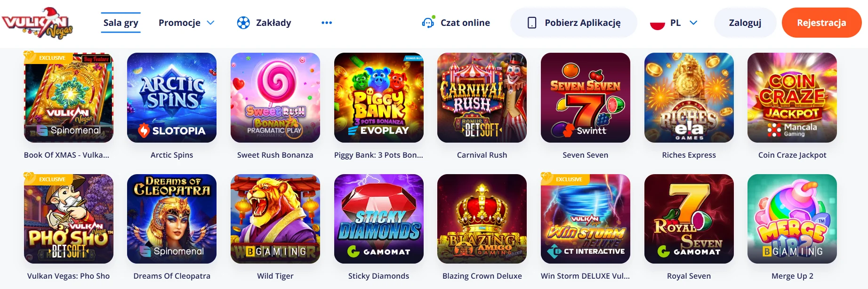Open the hidden navigation via ellipsis
The height and width of the screenshot is (289, 868).
coord(327,22)
